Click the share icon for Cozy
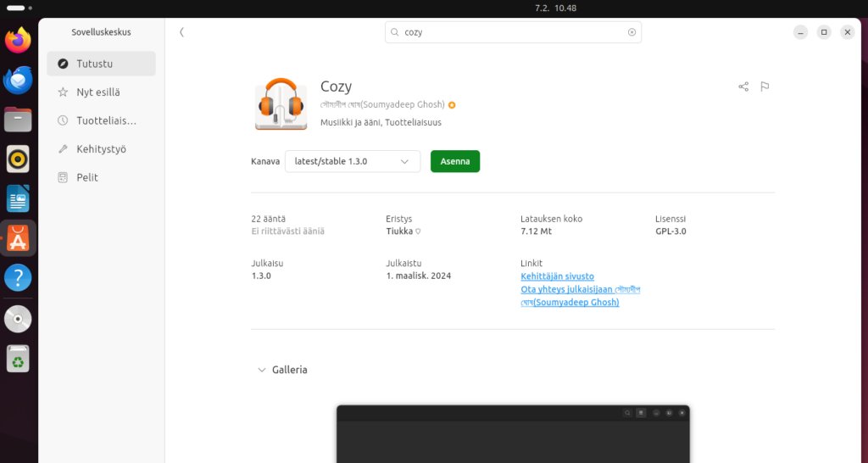Image resolution: width=868 pixels, height=463 pixels. pos(743,86)
